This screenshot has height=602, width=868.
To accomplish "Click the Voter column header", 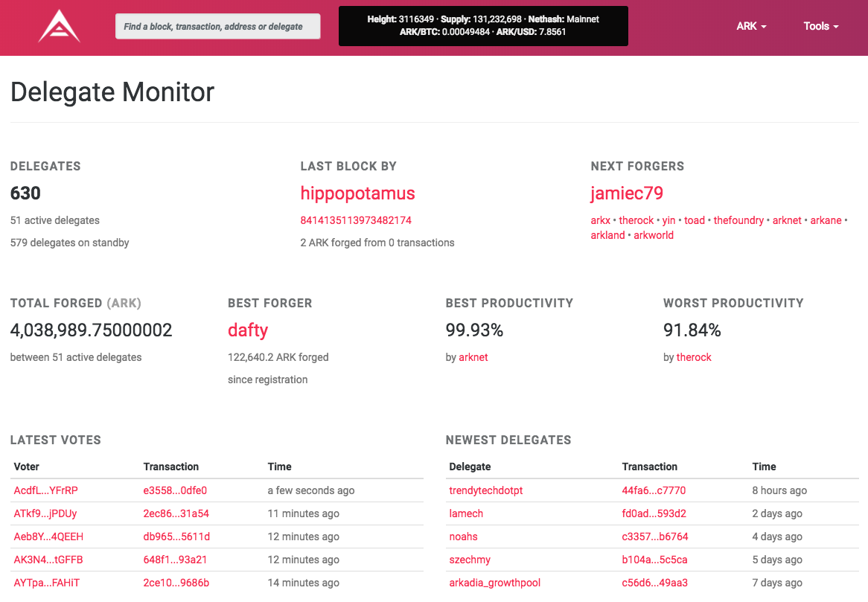I will 27,467.
